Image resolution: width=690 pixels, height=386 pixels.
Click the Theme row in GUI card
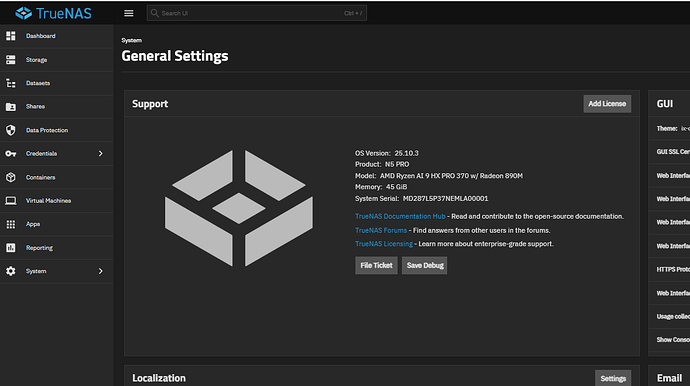click(x=669, y=129)
